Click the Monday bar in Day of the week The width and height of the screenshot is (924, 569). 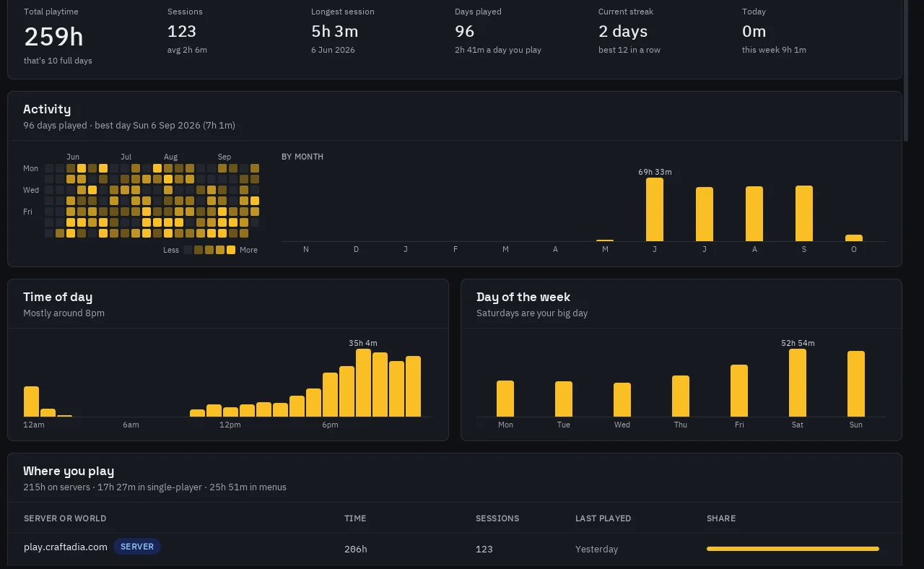[x=505, y=399]
